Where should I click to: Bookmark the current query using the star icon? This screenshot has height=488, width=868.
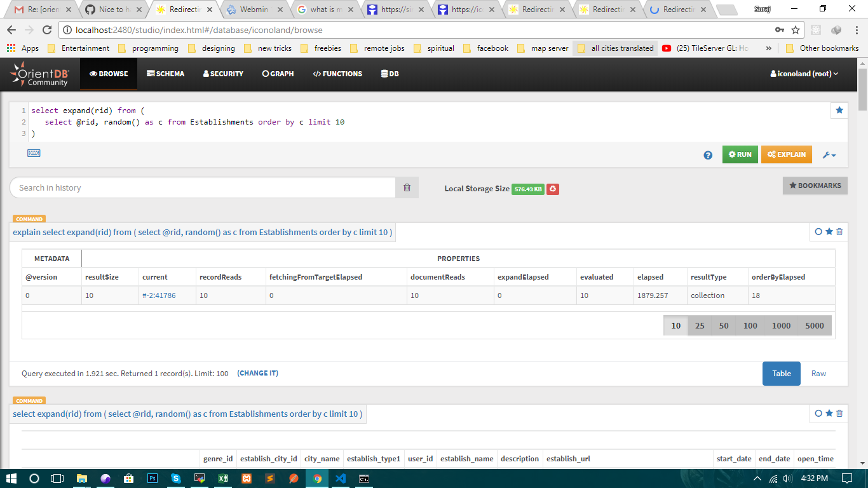[x=839, y=110]
